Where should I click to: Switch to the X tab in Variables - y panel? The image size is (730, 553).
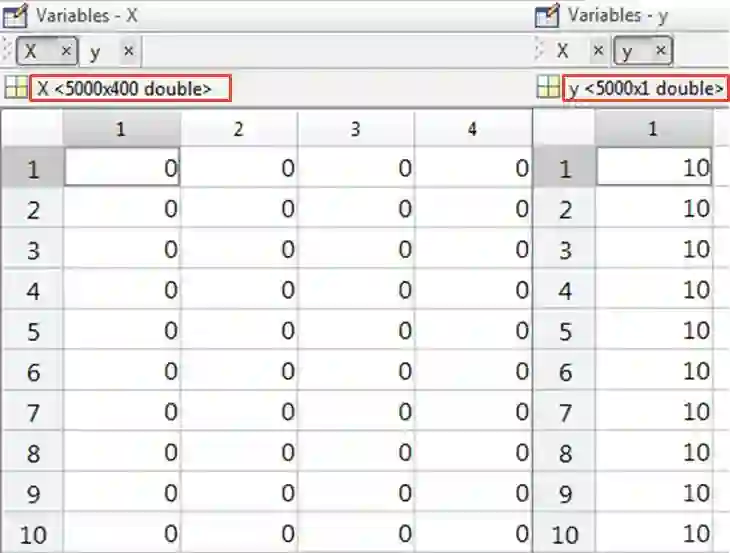579,50
